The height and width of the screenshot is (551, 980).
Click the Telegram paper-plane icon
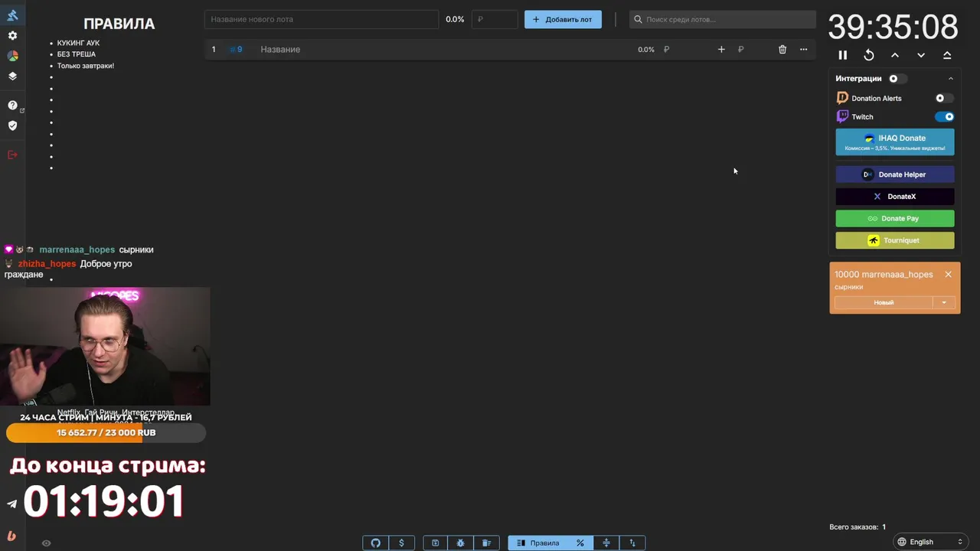click(11, 504)
